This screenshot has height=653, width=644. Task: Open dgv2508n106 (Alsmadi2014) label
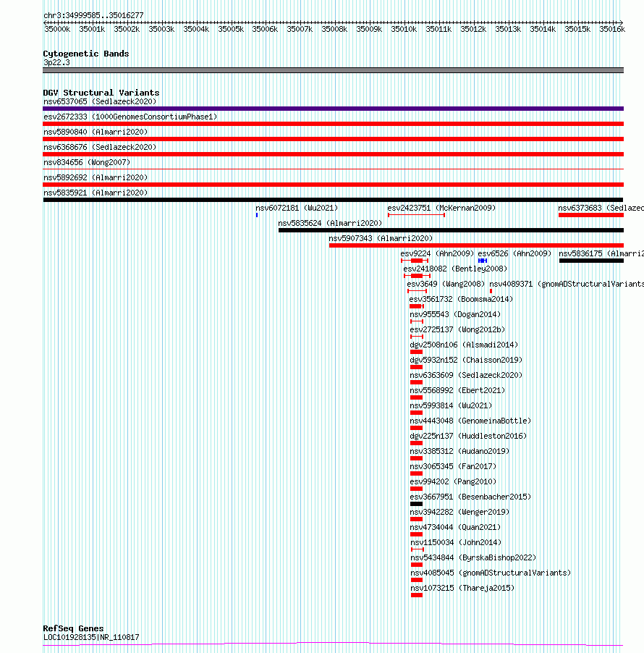464,345
